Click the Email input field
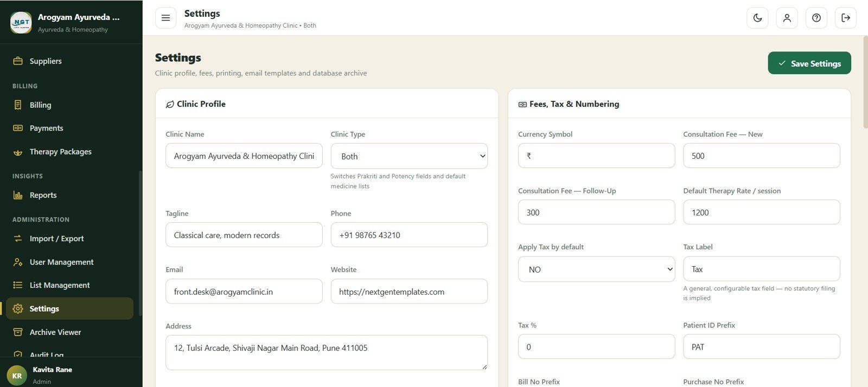This screenshot has width=868, height=387. (244, 292)
